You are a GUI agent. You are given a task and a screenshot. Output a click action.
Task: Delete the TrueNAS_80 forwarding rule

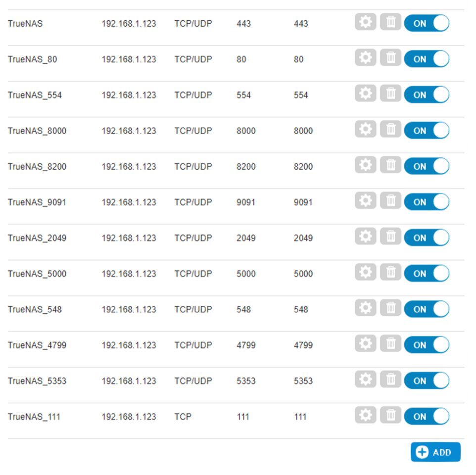[x=390, y=57]
